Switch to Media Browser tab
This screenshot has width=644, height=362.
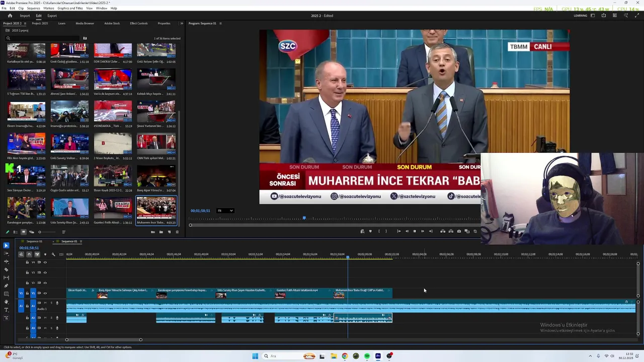tap(85, 23)
